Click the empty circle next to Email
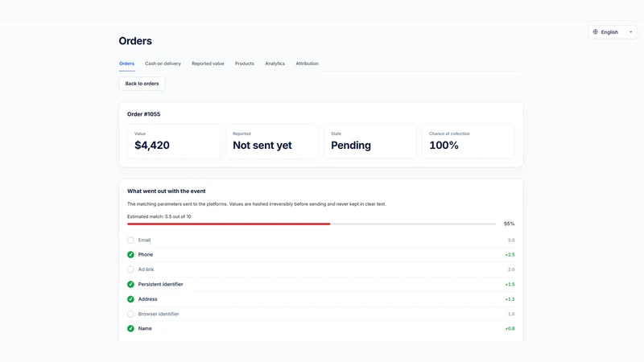 (130, 240)
